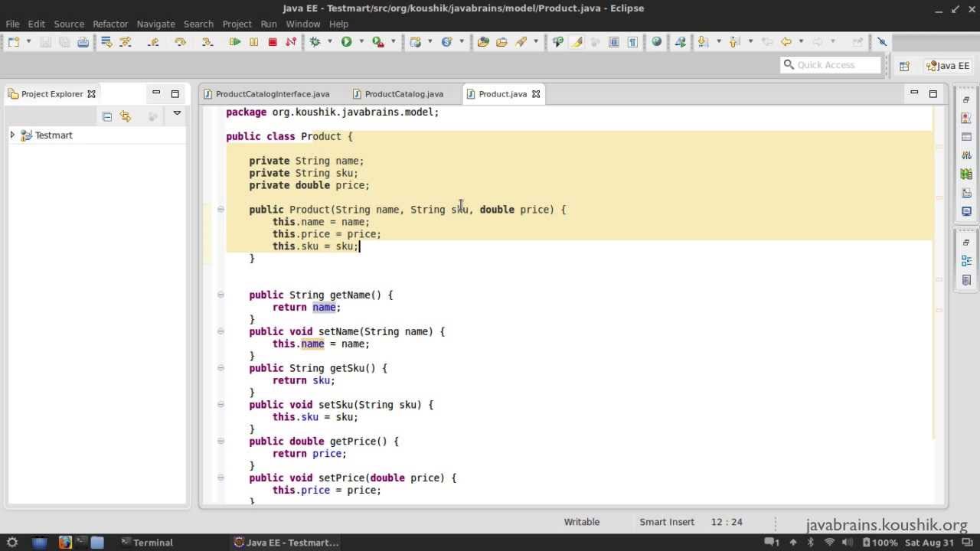Toggle Link with Editor in Project Explorer

[126, 116]
